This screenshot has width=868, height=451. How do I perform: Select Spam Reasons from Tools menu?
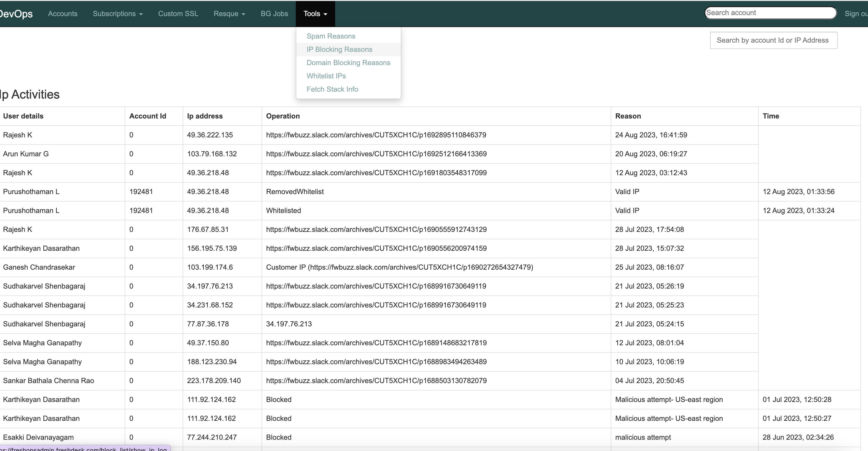click(331, 36)
